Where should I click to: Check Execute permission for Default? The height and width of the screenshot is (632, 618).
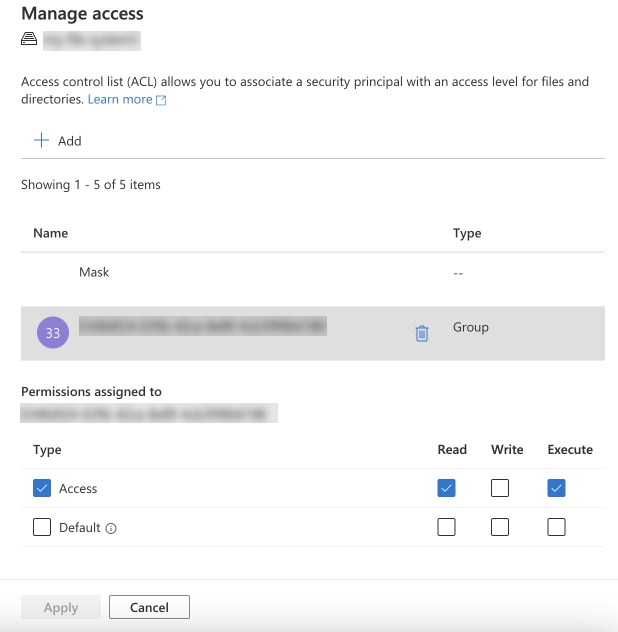click(557, 527)
